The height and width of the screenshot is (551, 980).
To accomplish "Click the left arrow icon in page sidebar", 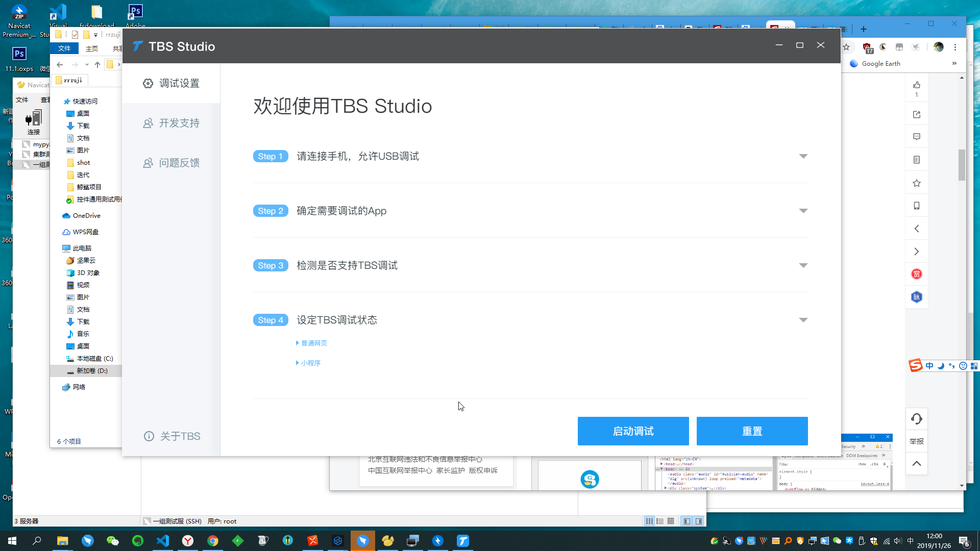I will click(917, 229).
